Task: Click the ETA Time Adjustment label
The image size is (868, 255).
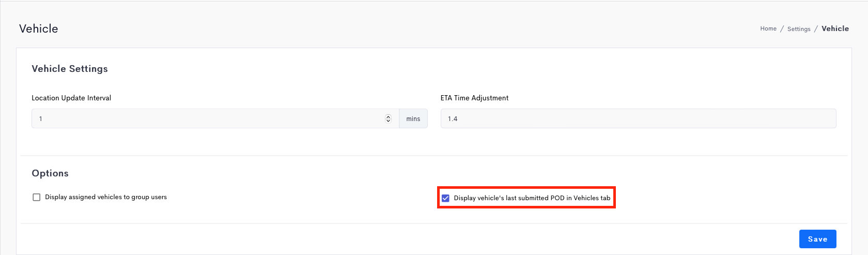Action: [474, 98]
